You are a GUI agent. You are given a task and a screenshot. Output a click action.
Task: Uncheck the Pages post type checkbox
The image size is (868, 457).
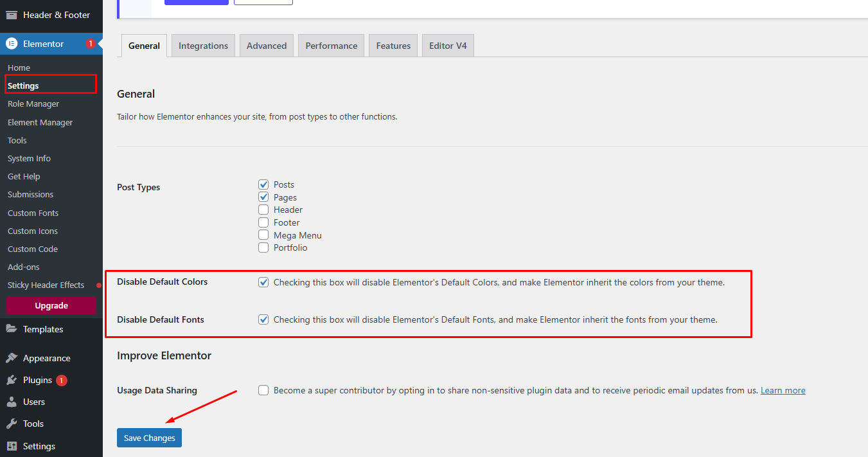pyautogui.click(x=263, y=197)
